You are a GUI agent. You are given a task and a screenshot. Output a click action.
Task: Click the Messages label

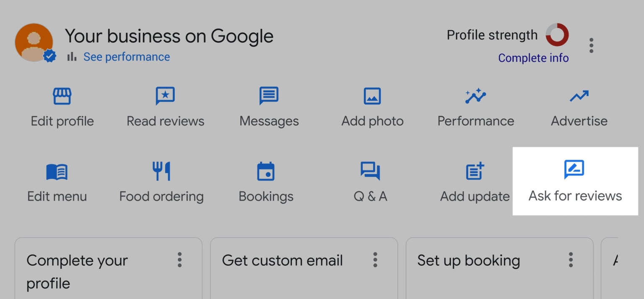point(269,121)
